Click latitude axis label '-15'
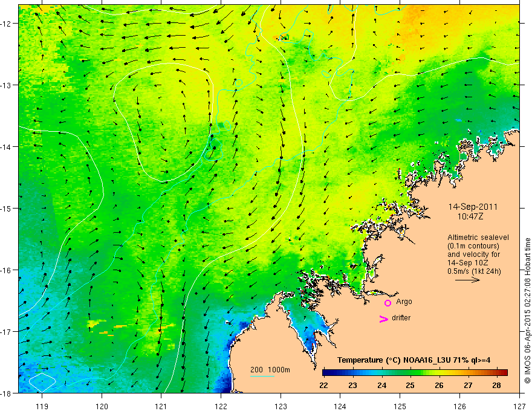 click(6, 209)
